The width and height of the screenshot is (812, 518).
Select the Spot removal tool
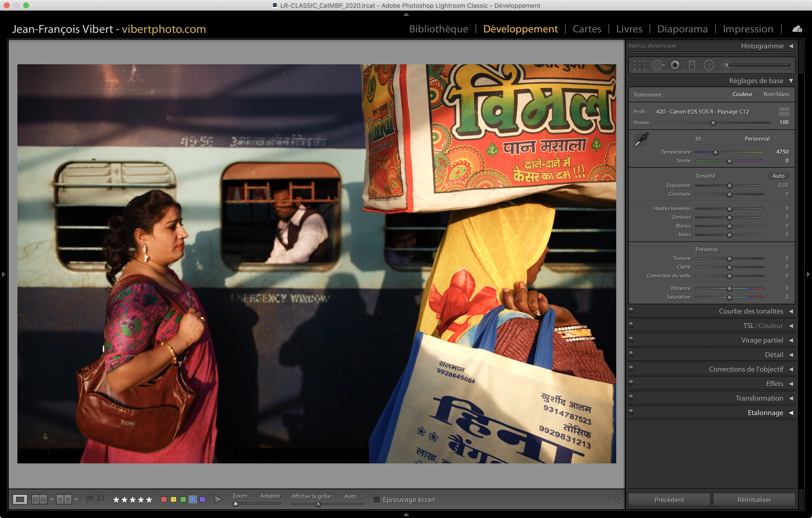[x=657, y=65]
